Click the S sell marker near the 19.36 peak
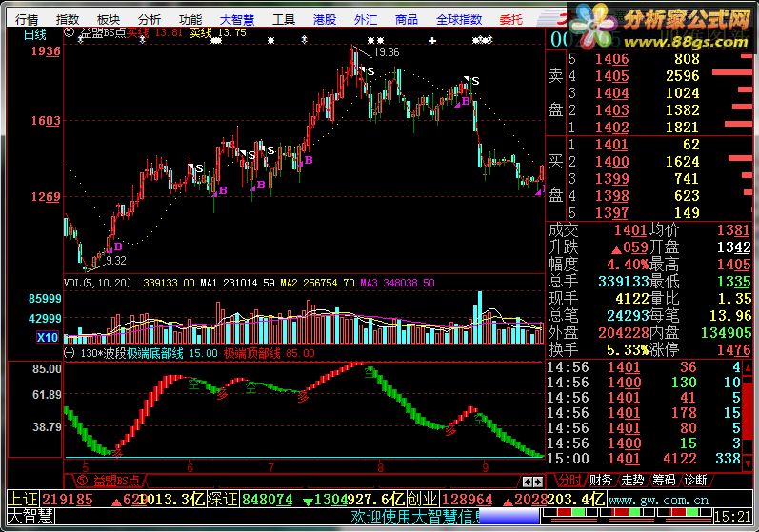 point(370,72)
